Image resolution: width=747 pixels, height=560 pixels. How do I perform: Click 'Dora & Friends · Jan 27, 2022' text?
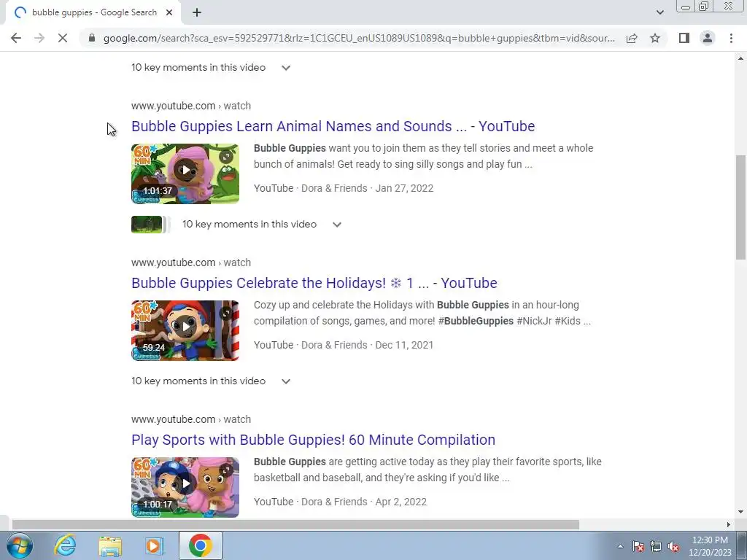point(368,188)
